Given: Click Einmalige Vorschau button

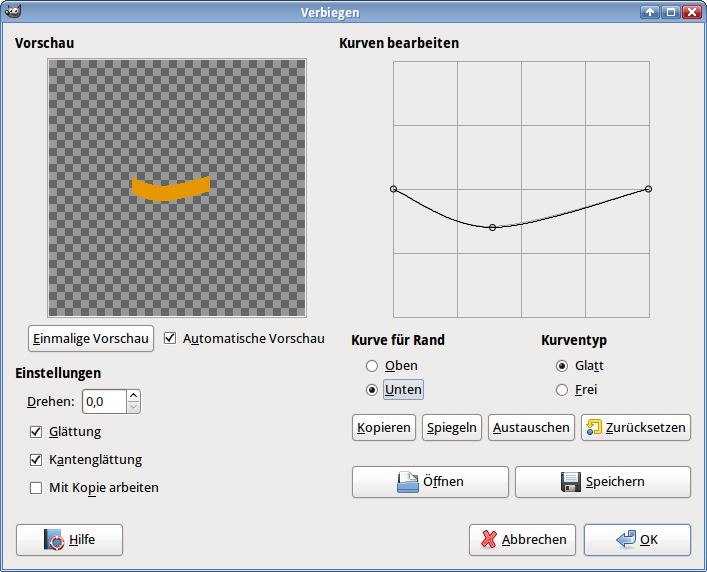Looking at the screenshot, I should (91, 339).
